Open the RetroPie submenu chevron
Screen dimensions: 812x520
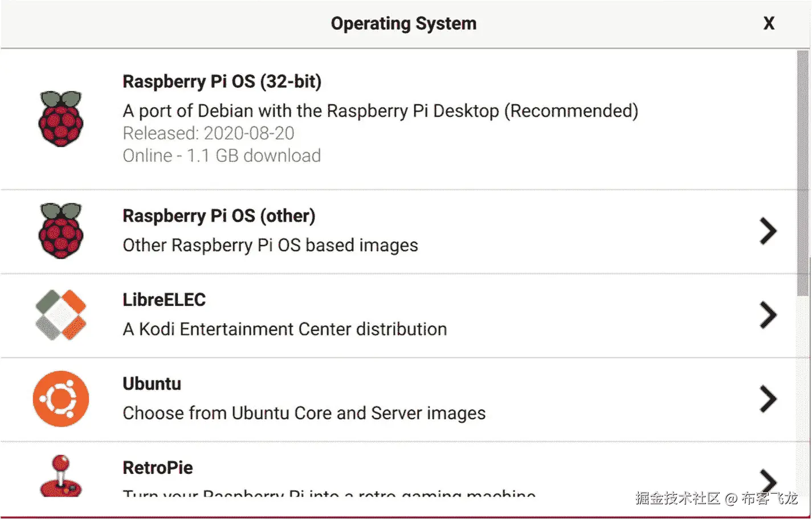pos(768,480)
